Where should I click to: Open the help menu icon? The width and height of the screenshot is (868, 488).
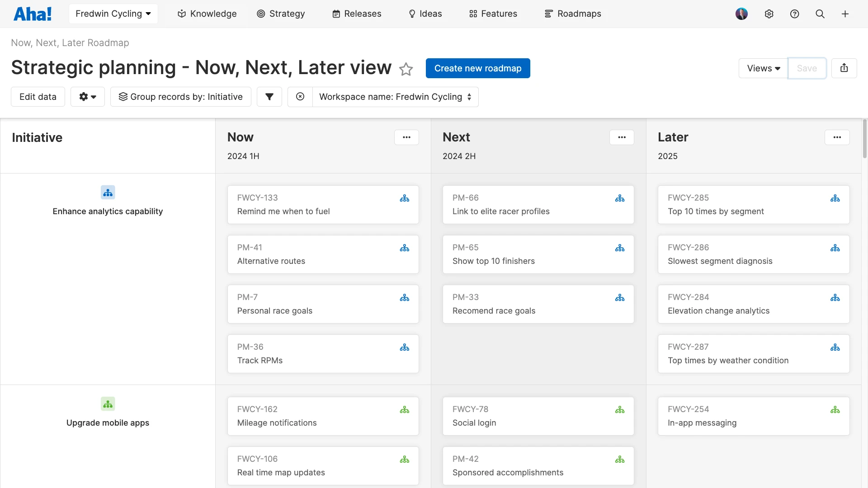point(795,14)
